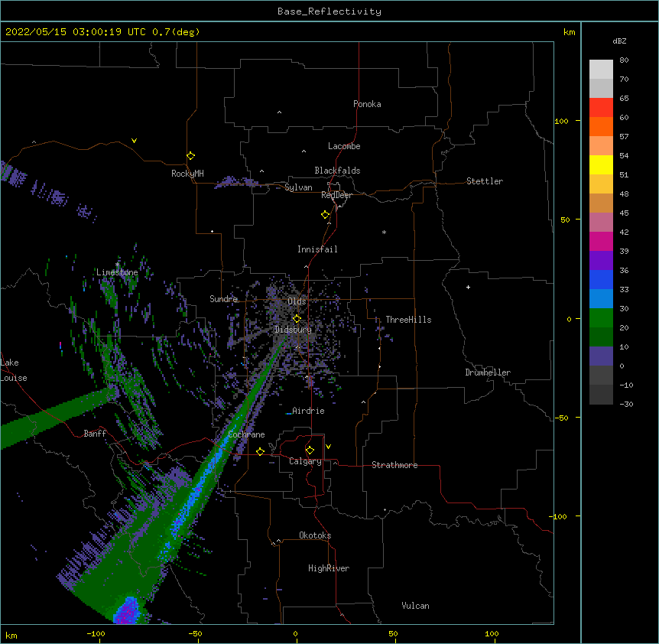Click the yellow V marker northwest of RockyMH
This screenshot has width=659, height=644.
134,141
